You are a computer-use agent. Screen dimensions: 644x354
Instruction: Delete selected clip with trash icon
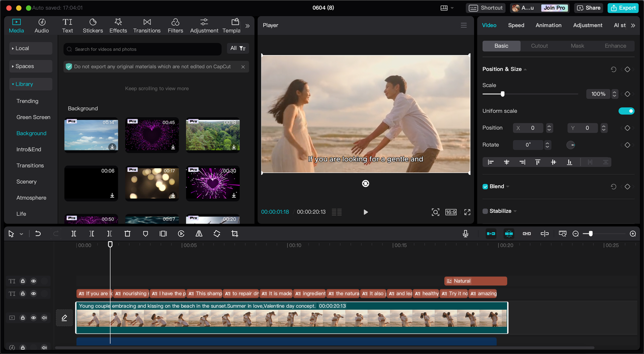(127, 234)
